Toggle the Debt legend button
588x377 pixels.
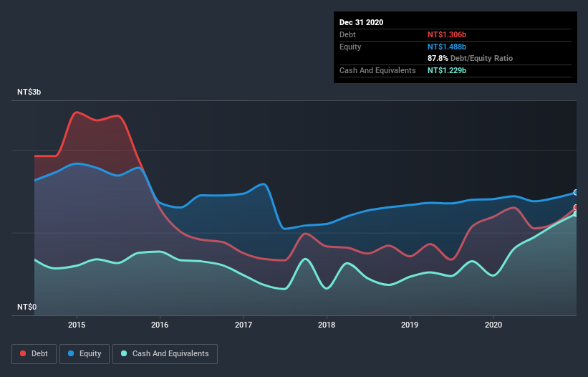pyautogui.click(x=34, y=354)
